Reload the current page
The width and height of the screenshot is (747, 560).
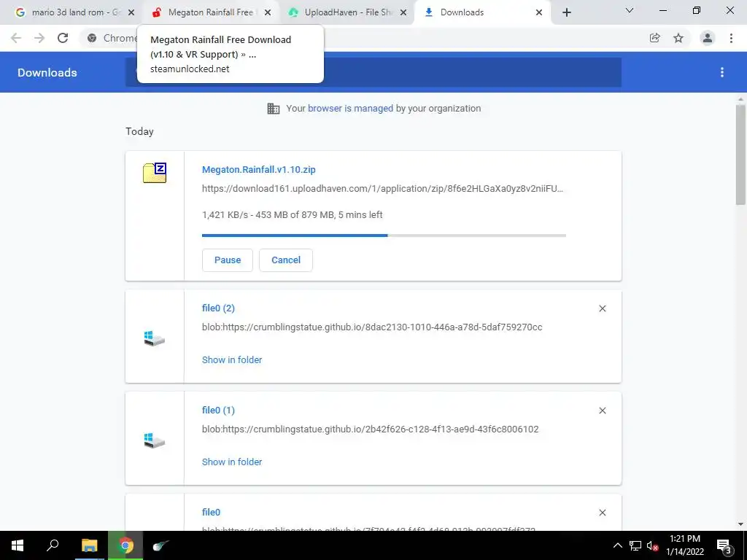(x=63, y=38)
